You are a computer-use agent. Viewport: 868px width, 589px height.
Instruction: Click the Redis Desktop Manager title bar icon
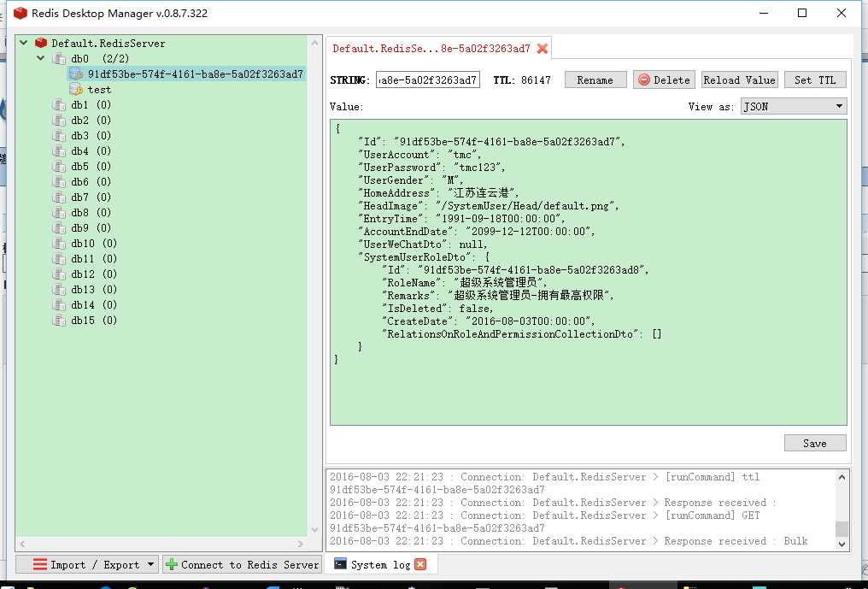(x=20, y=13)
